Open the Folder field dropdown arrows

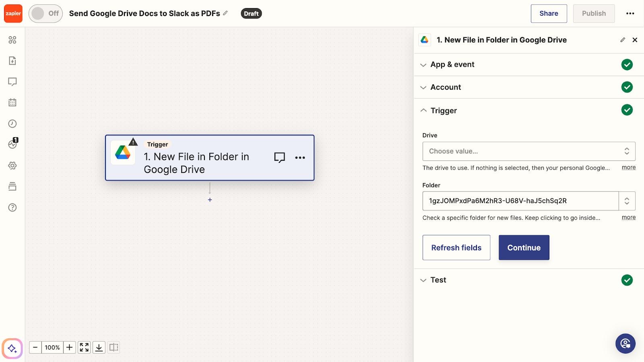pos(627,201)
